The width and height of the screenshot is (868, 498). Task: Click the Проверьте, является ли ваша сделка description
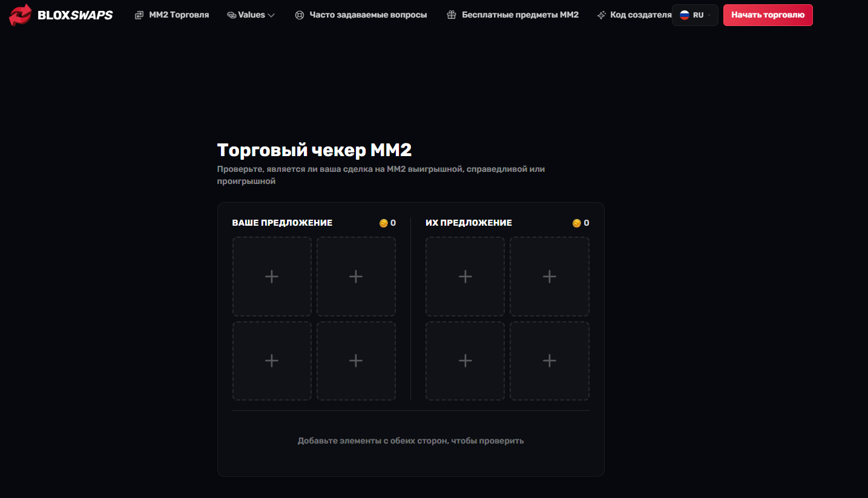(x=381, y=175)
